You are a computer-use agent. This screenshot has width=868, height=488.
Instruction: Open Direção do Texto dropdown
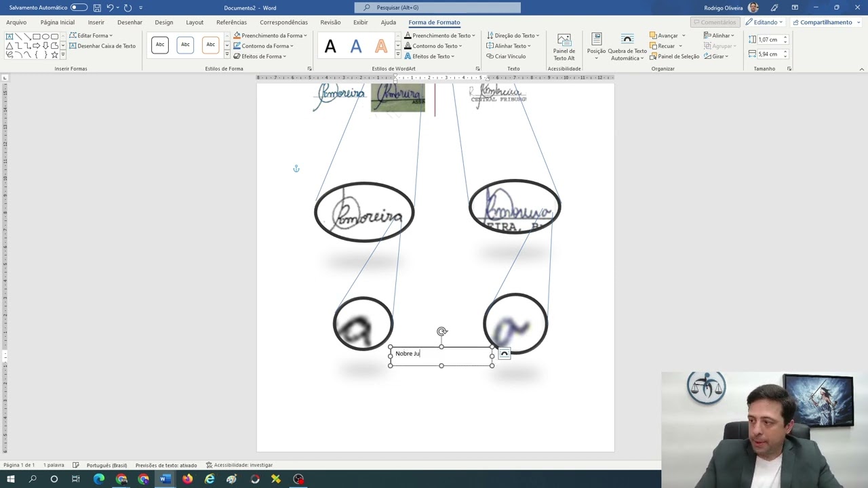tap(513, 35)
